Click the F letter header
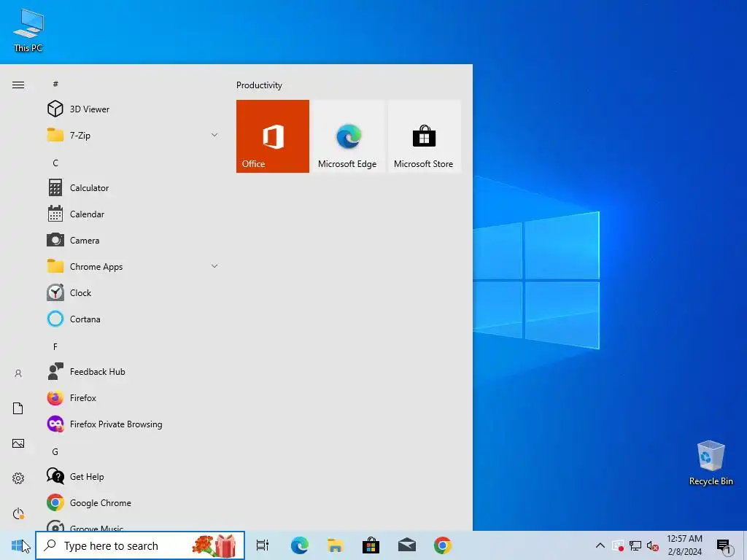Viewport: 747px width, 560px height. [x=55, y=346]
